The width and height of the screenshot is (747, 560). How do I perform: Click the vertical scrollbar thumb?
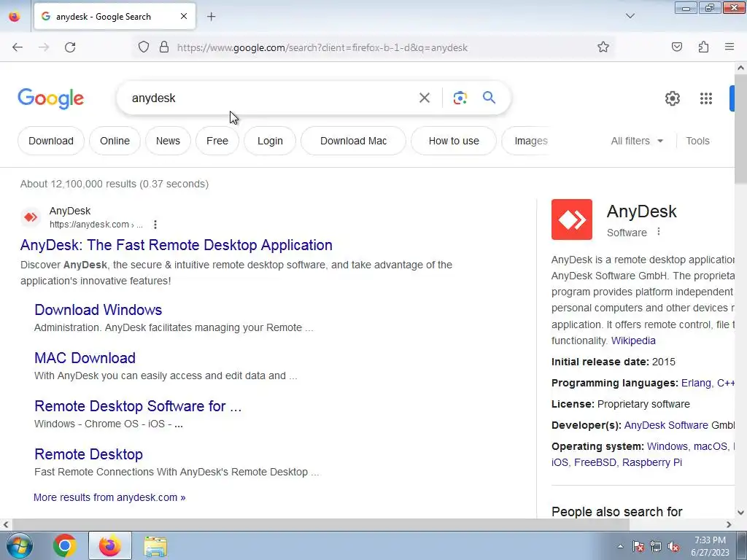pyautogui.click(x=741, y=128)
